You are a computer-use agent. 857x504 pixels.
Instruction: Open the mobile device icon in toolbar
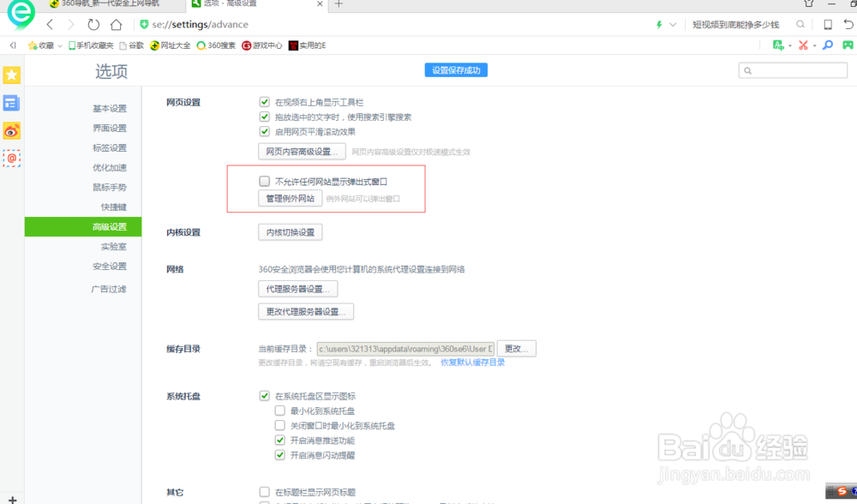[828, 25]
